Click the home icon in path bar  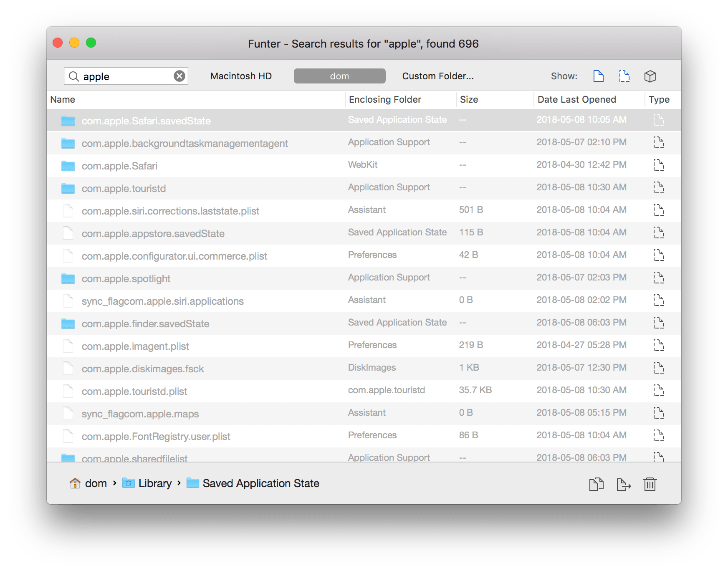(75, 483)
